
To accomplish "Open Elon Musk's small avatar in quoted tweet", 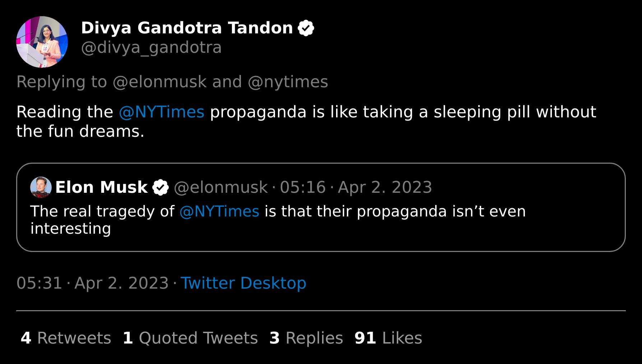I will point(41,187).
